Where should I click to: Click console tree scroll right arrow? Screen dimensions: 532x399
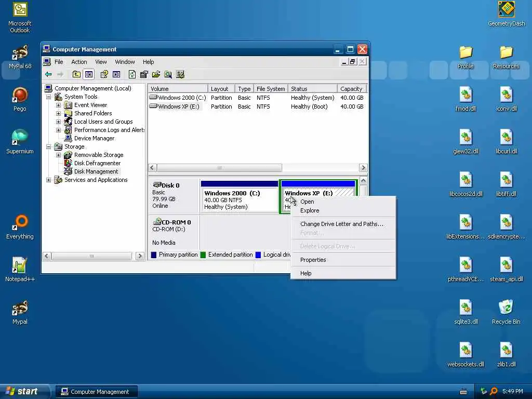(139, 256)
